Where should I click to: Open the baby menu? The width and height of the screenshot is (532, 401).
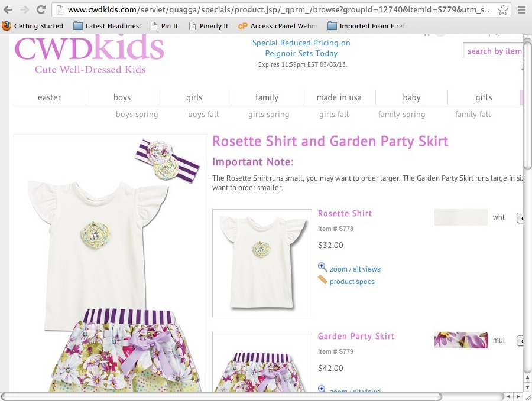tap(411, 97)
